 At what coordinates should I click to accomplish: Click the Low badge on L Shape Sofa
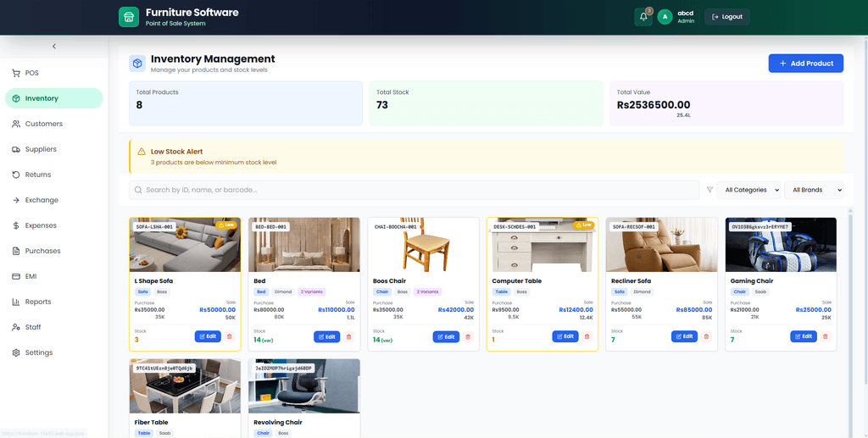coord(227,225)
